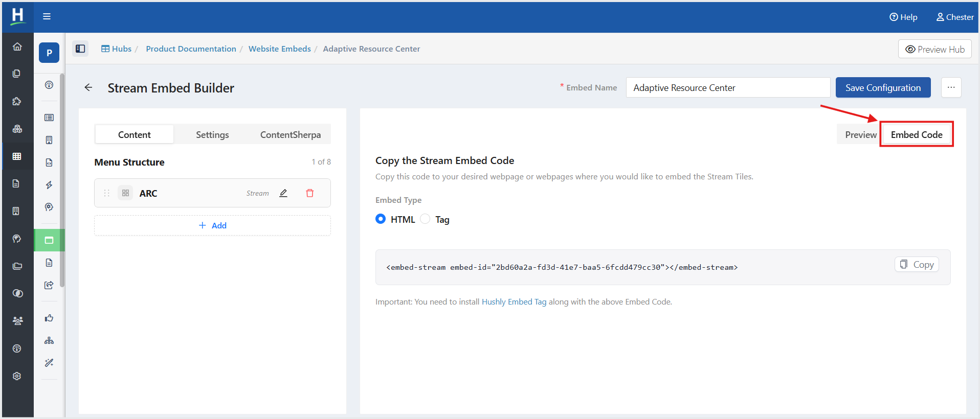This screenshot has height=419, width=980.
Task: Open the gauge icon in dark sidebar
Action: click(x=17, y=348)
